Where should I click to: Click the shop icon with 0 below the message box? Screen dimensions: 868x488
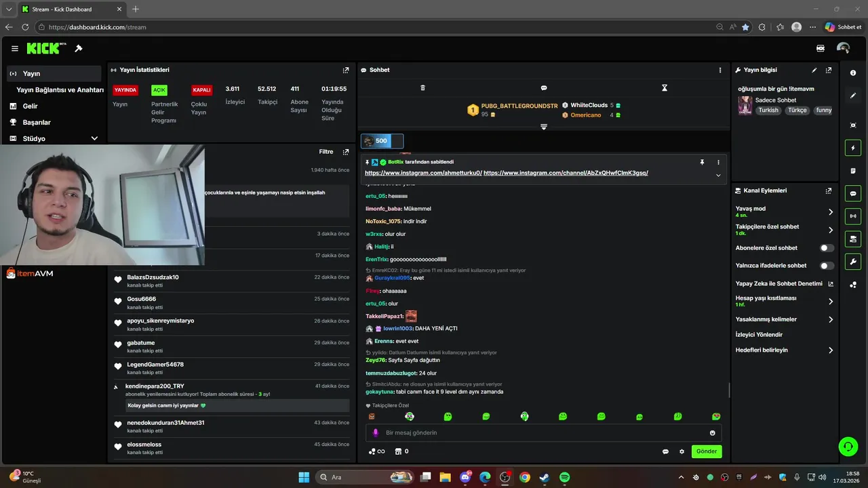point(401,451)
